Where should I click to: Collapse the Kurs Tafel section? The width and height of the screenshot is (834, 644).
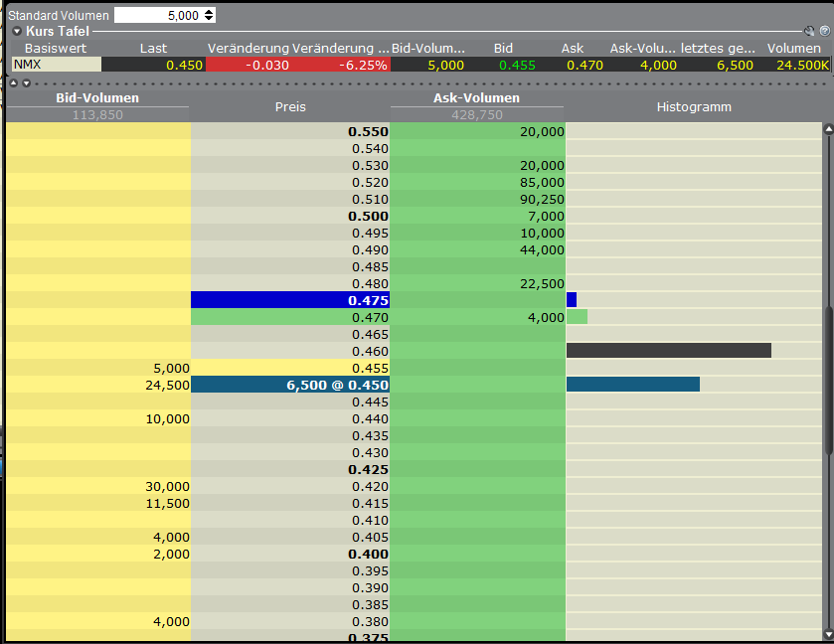point(17,31)
